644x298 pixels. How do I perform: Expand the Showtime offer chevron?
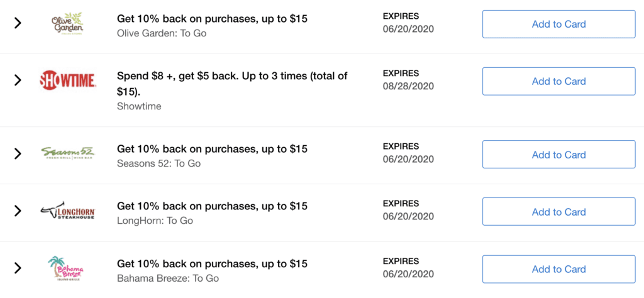coord(17,80)
